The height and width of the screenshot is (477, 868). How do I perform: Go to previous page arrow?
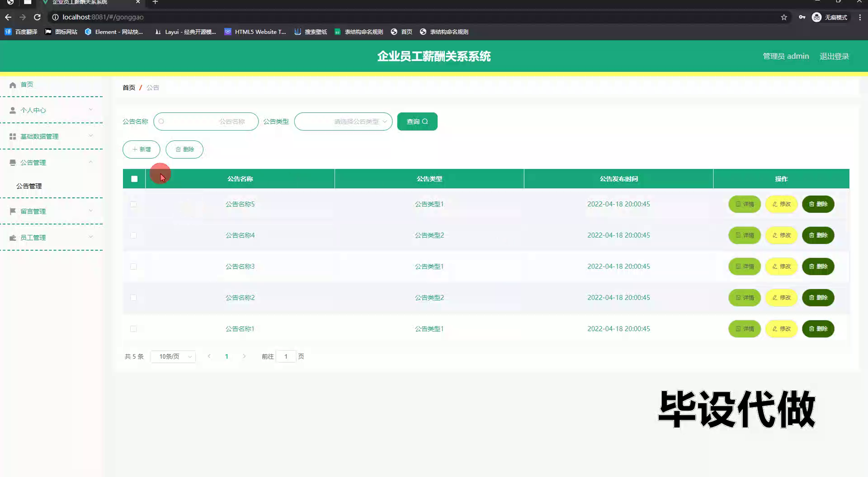(x=209, y=356)
